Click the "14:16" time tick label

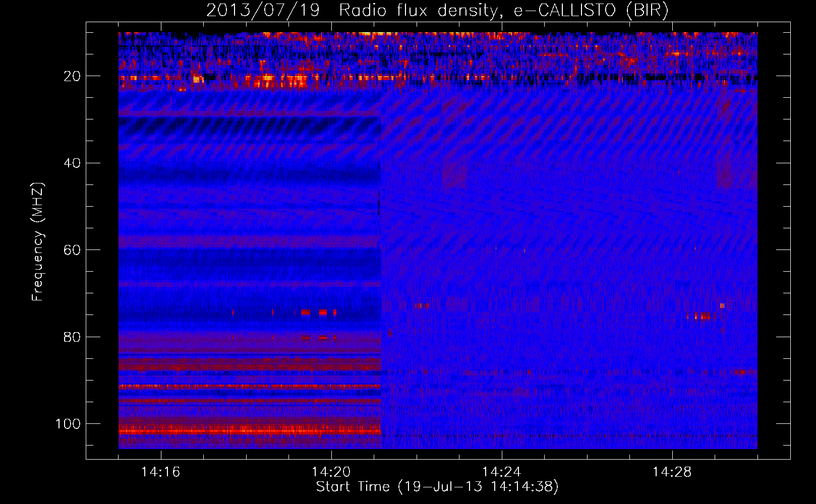161,472
